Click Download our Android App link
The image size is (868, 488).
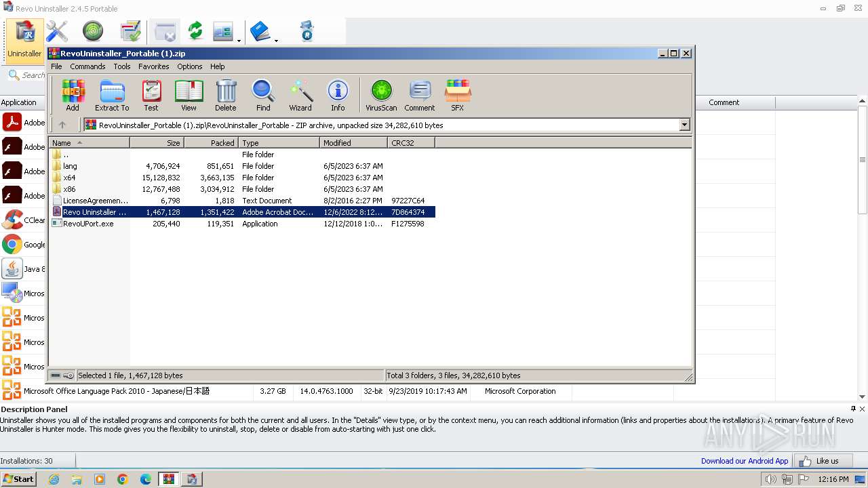click(745, 461)
